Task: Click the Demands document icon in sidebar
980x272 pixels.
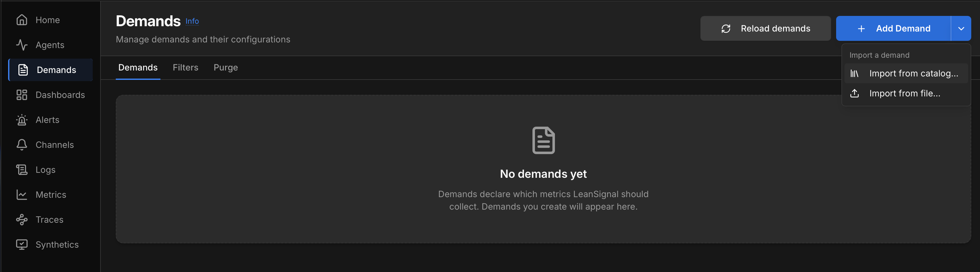Action: pos(23,70)
